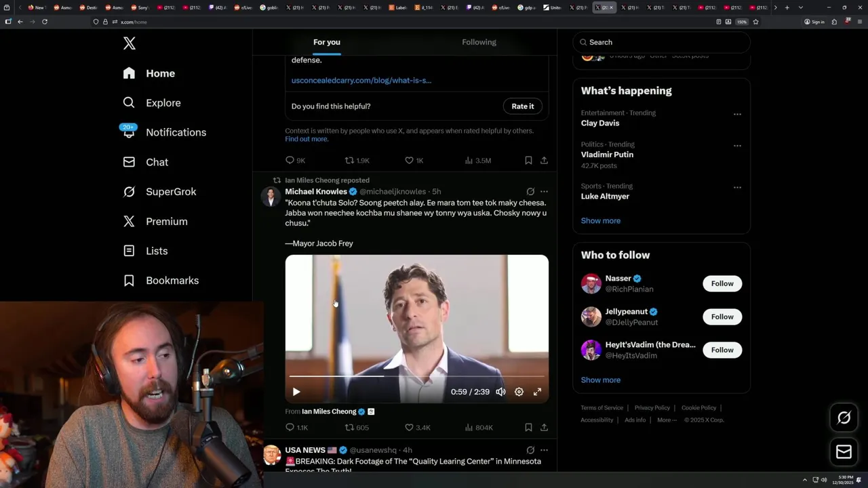The image size is (868, 488).
Task: Open more options for Luke Altmyer trend
Action: point(737,187)
